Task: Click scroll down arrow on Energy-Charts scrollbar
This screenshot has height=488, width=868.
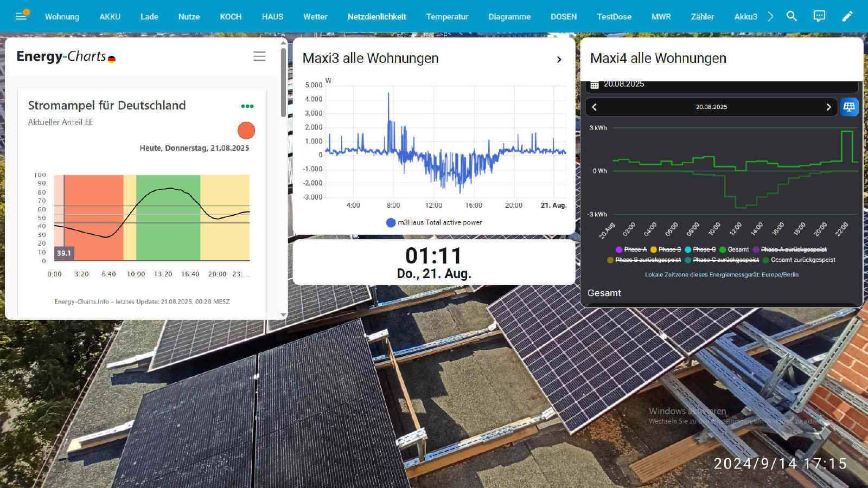Action: point(283,315)
